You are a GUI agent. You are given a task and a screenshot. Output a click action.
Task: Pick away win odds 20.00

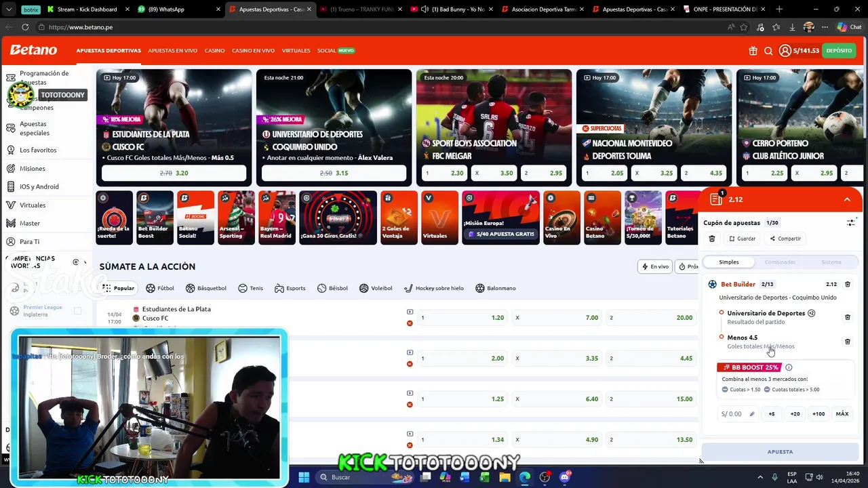tap(651, 317)
